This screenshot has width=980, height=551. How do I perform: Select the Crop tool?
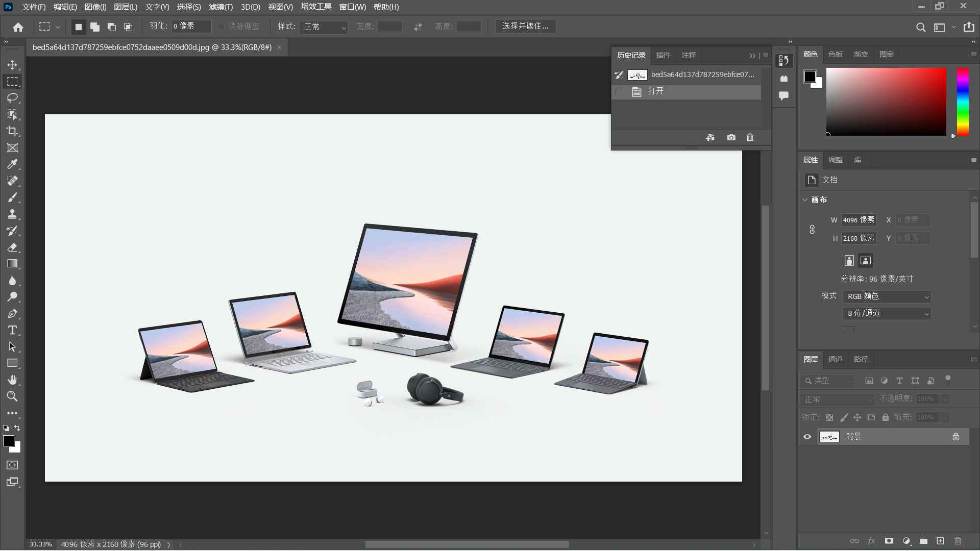tap(12, 131)
